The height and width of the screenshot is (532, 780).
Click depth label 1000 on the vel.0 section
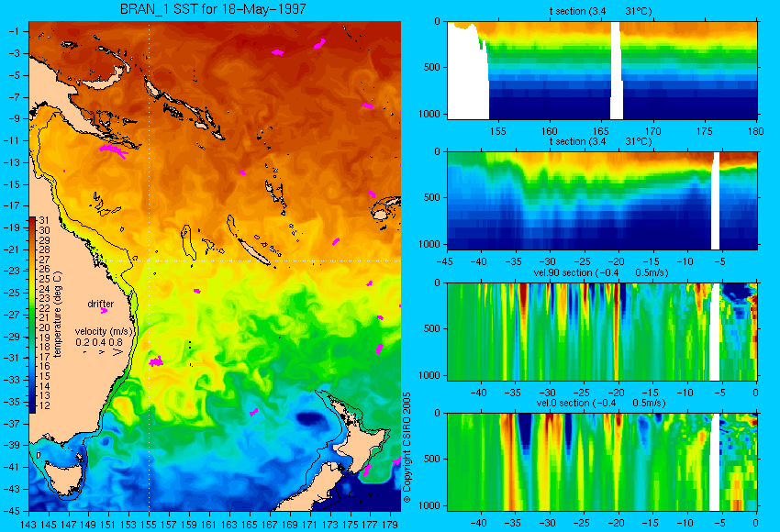point(429,505)
